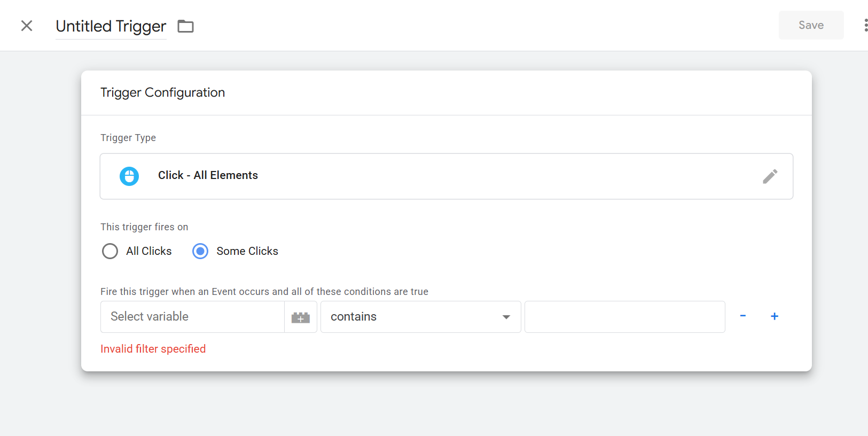Viewport: 868px width, 436px height.
Task: Click the "Invalid filter specified" error message
Action: point(153,349)
